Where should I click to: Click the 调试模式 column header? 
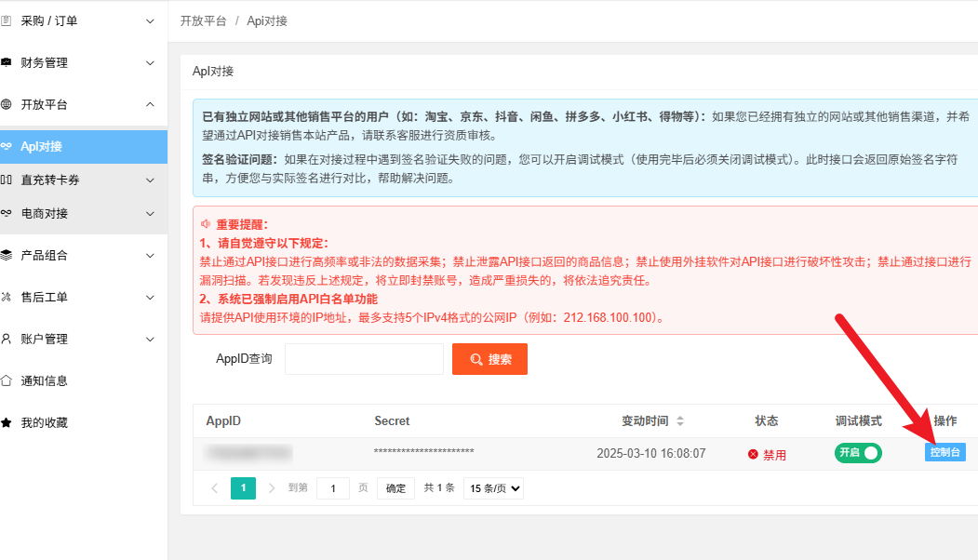[x=858, y=421]
